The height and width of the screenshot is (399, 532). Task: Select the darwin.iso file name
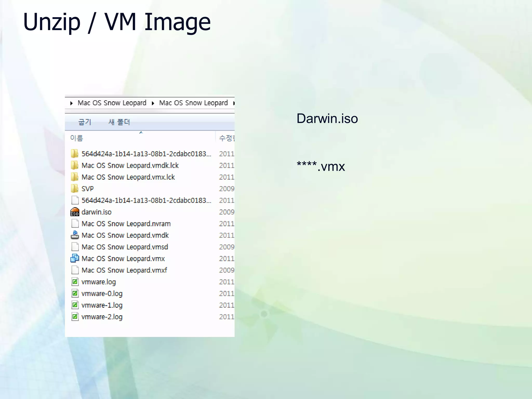click(96, 212)
